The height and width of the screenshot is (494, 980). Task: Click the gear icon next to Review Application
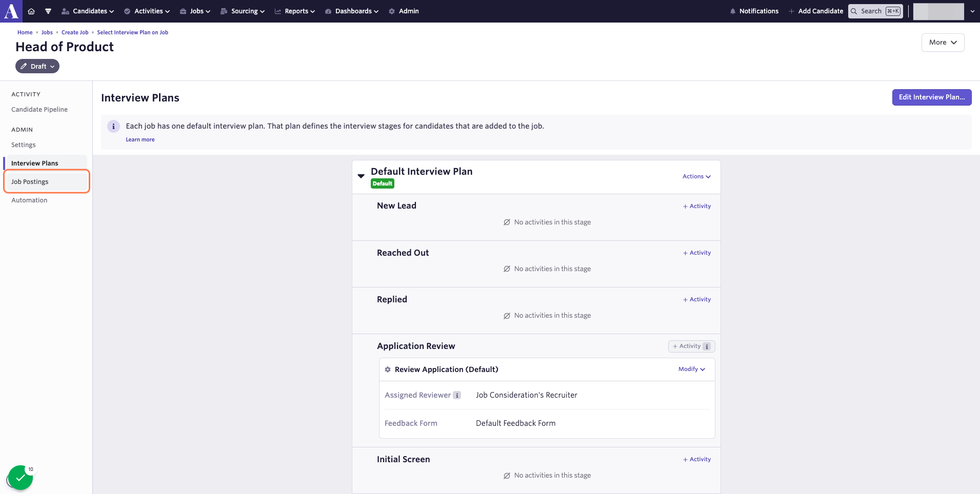pos(388,369)
